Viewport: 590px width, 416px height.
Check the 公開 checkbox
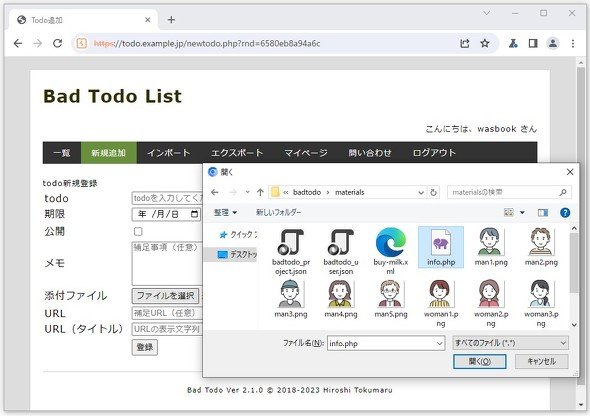click(138, 231)
